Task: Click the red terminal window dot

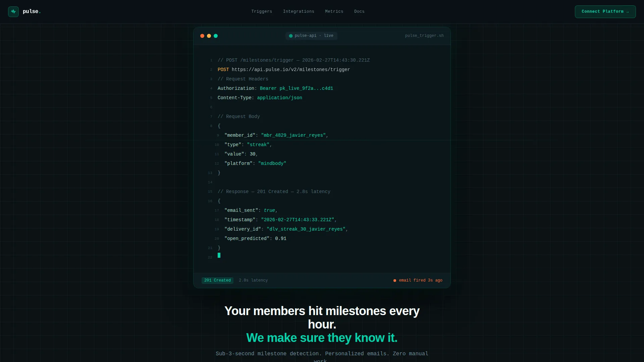Action: pos(202,36)
